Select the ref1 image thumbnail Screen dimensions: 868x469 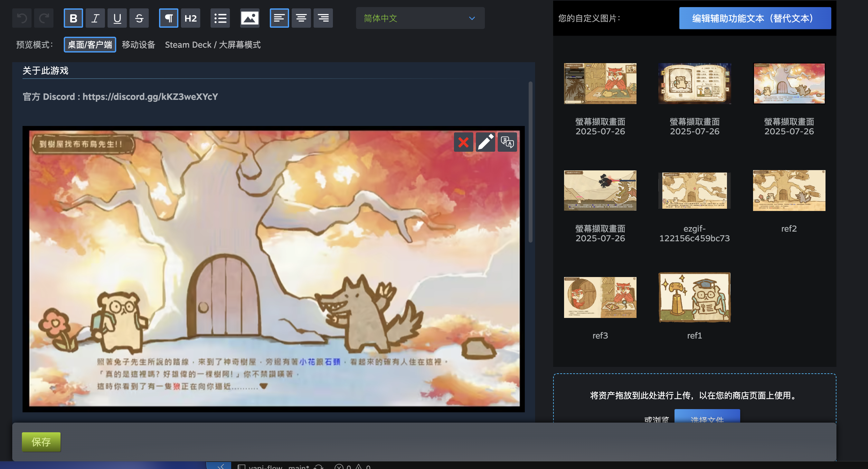[694, 297]
